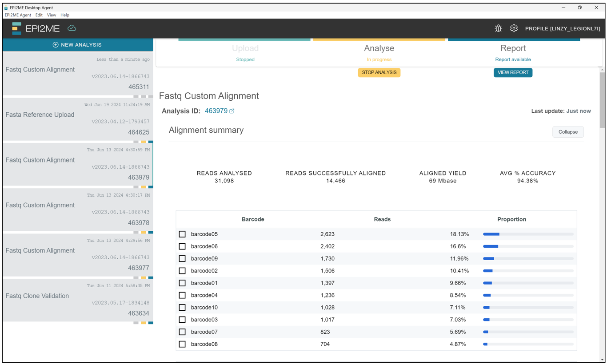This screenshot has height=364, width=607.
Task: Tick the barcode09 checkbox
Action: (182, 258)
